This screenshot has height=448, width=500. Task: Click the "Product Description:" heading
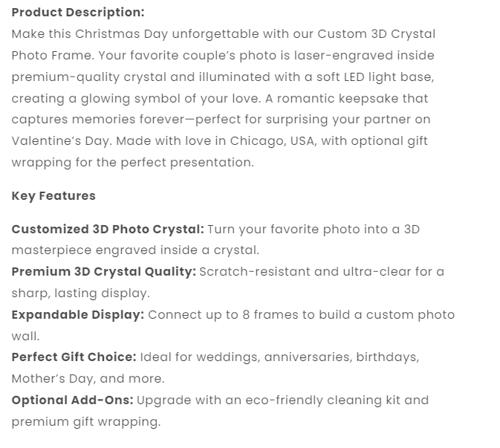(x=78, y=13)
